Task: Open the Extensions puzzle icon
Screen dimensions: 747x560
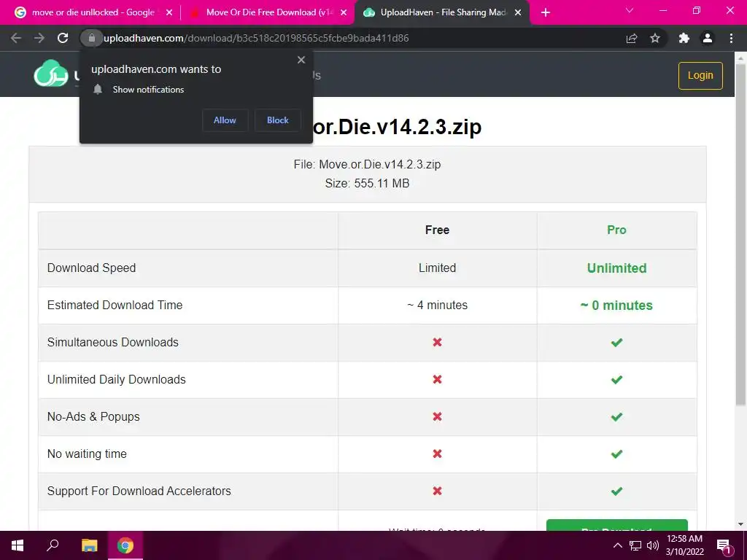Action: pyautogui.click(x=684, y=38)
